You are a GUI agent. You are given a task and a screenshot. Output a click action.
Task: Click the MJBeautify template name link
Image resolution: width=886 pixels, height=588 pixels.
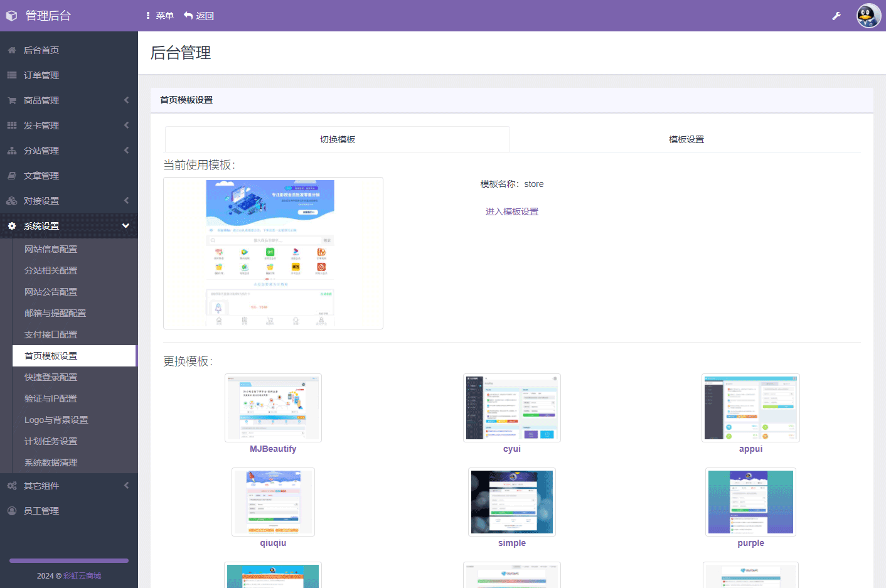click(273, 449)
